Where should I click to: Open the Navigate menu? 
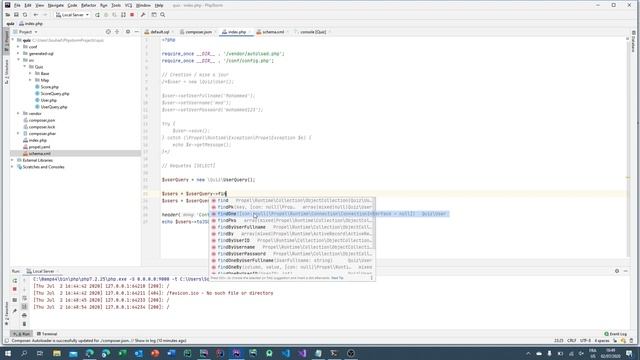(56, 5)
